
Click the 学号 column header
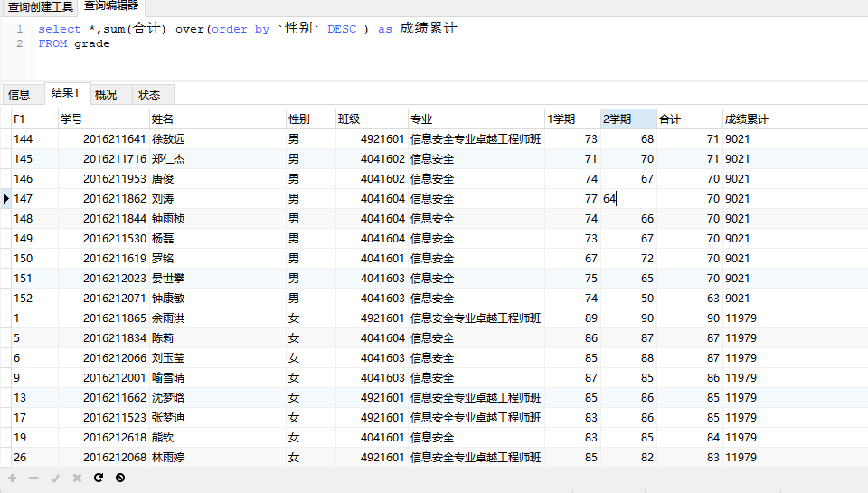pyautogui.click(x=103, y=119)
